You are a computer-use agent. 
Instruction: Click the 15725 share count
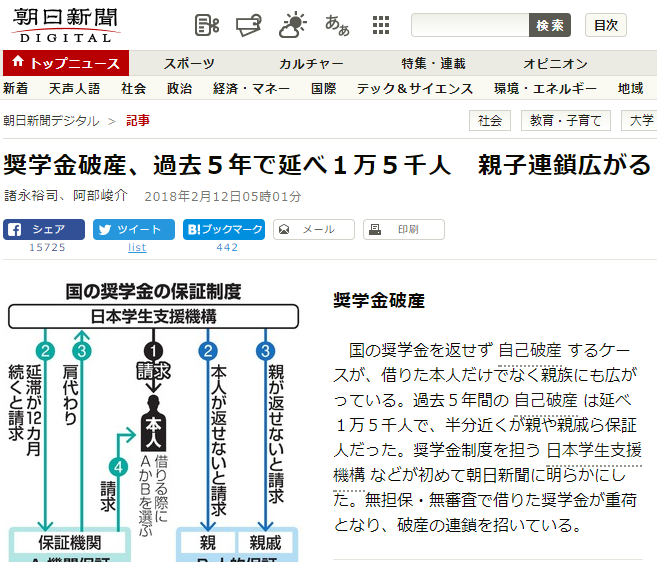pos(47,247)
